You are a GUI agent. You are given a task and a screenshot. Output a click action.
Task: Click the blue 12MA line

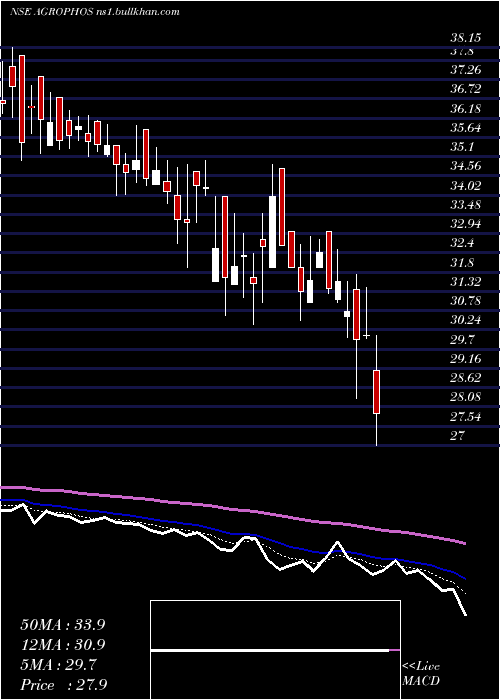[232, 533]
